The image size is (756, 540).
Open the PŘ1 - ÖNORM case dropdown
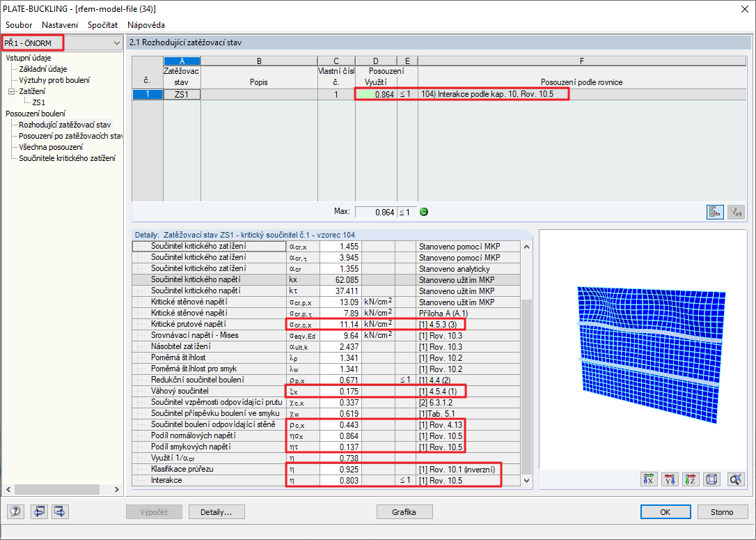117,43
